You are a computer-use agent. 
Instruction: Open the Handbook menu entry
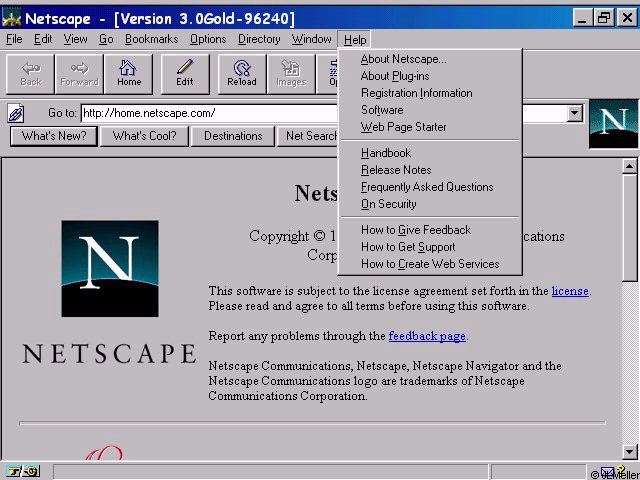point(430,153)
